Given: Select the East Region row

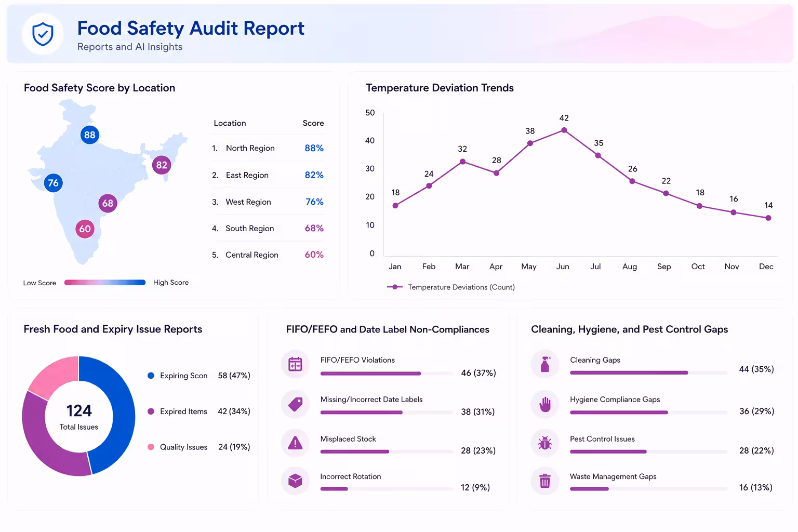Looking at the screenshot, I should (268, 175).
